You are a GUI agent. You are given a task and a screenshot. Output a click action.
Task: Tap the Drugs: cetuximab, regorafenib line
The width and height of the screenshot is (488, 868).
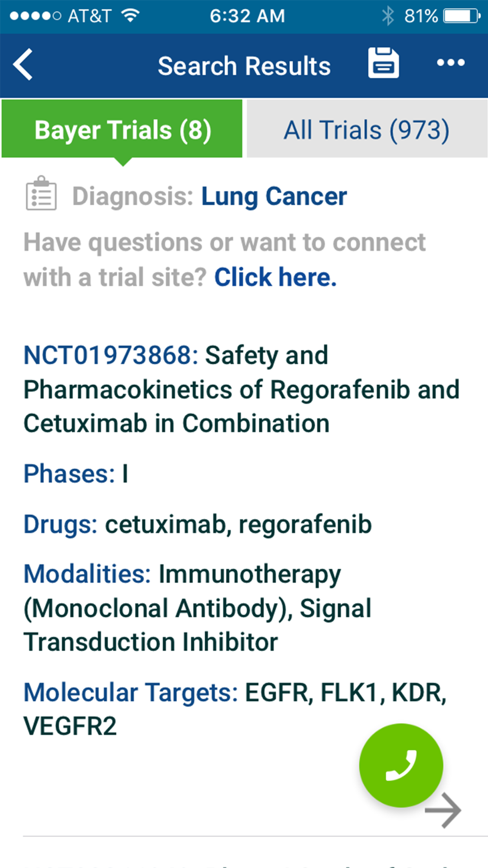click(x=198, y=525)
